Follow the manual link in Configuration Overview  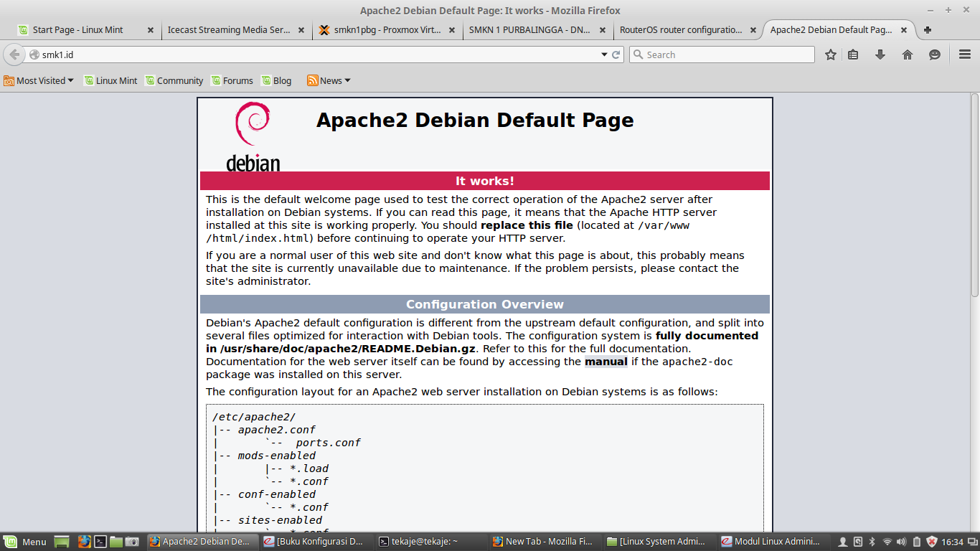coord(606,362)
